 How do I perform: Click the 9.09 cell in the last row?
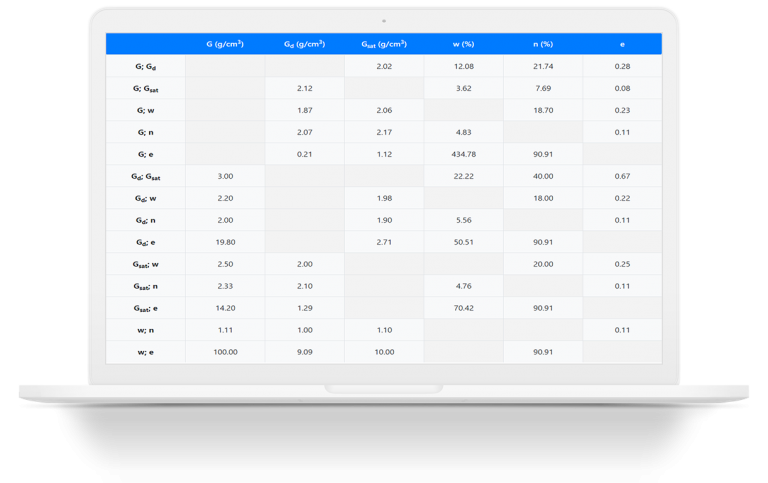click(304, 352)
